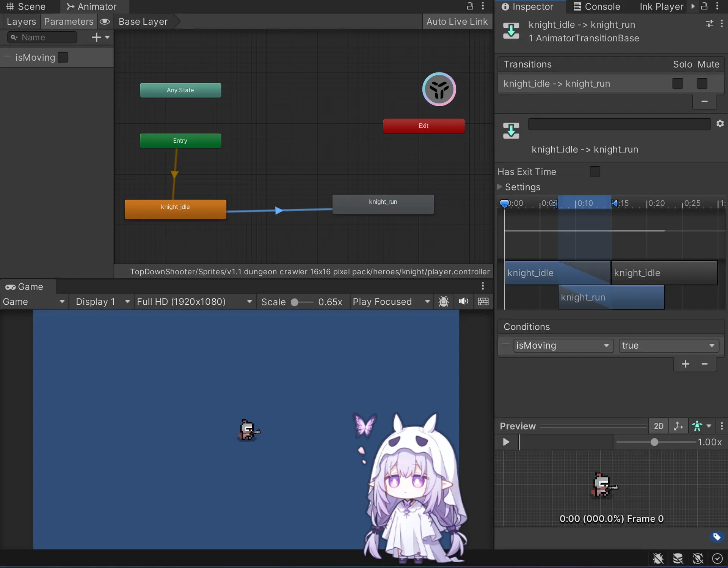Open the Preview panel three-dot menu
This screenshot has height=568, width=728.
pos(722,426)
